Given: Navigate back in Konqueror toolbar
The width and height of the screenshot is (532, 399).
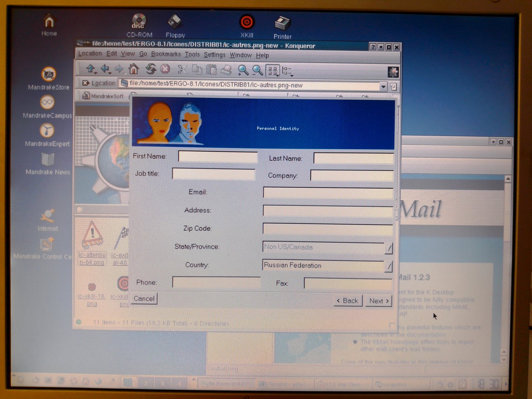Looking at the screenshot, I should 105,69.
